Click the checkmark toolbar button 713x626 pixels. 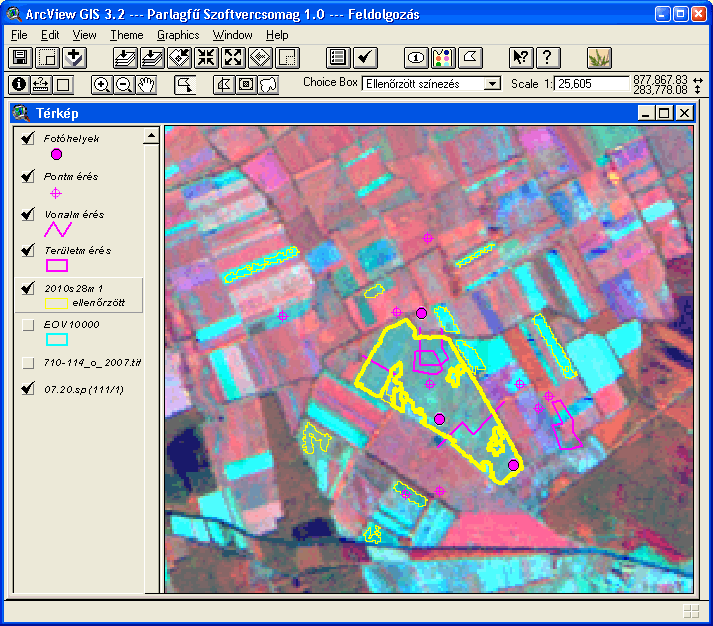[x=365, y=58]
